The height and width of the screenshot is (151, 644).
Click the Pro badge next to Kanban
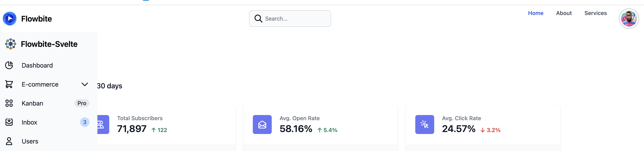(82, 103)
